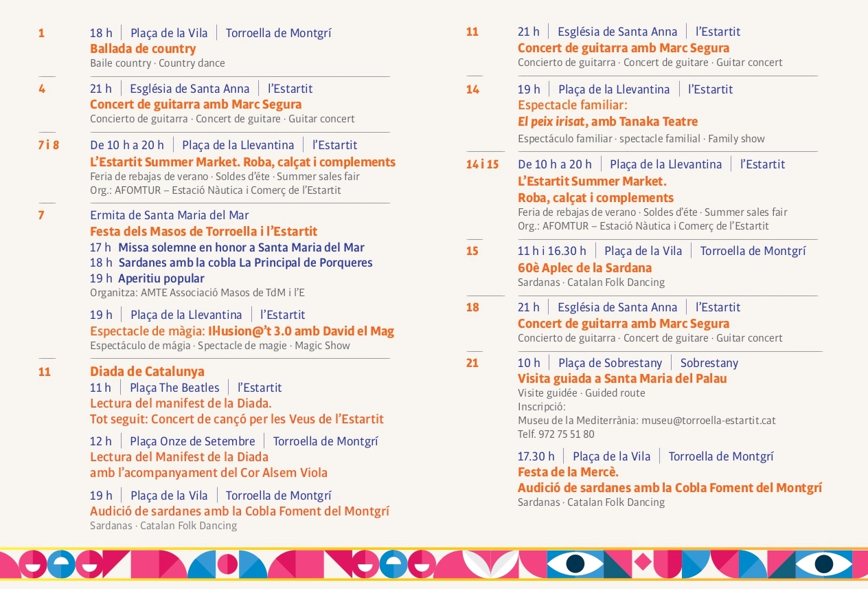This screenshot has width=868, height=589.
Task: Click the '60è Aplec de la Sardana' title
Action: tap(584, 268)
